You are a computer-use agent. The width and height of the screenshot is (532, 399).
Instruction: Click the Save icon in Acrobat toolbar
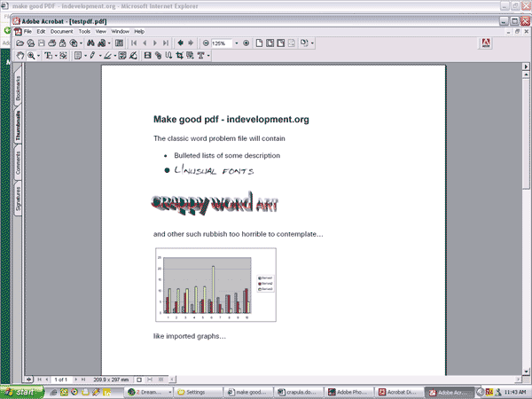[42, 43]
